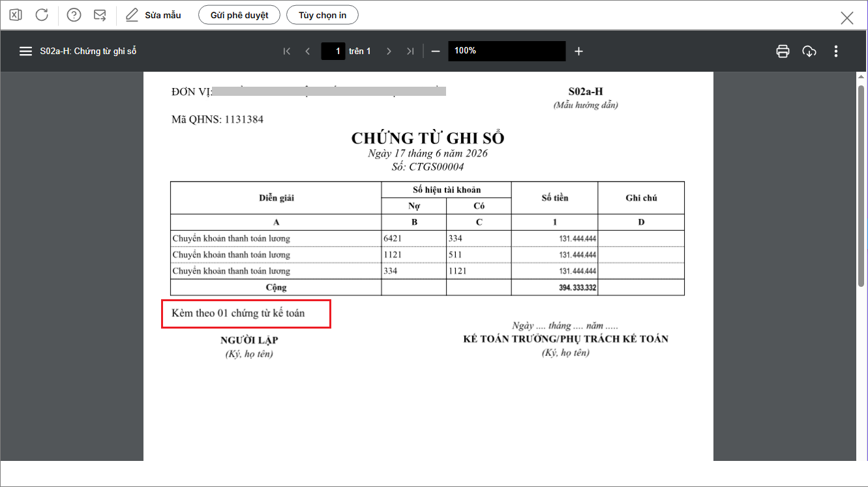Click the date Ngày 17 tháng 6 năm 2026

(428, 154)
